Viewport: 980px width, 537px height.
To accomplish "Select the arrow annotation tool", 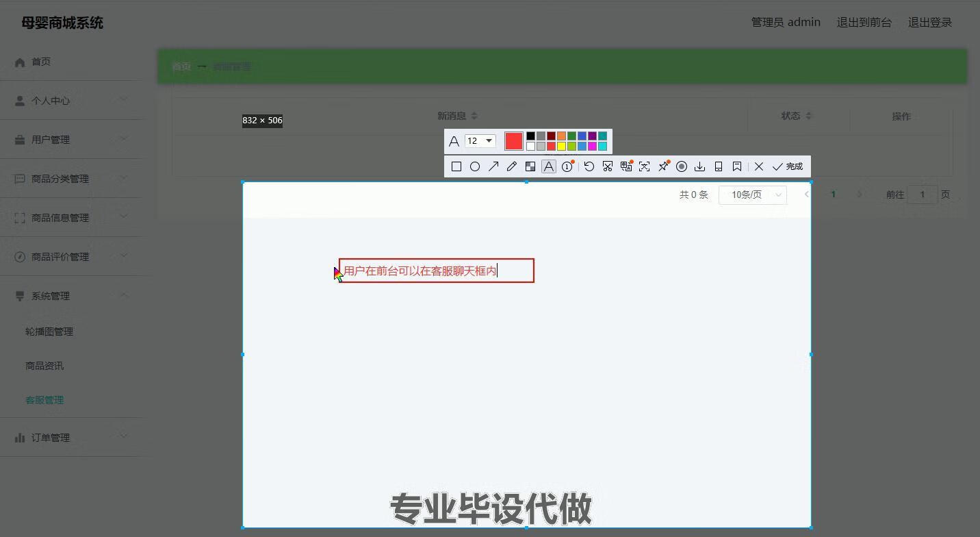I will pyautogui.click(x=493, y=166).
